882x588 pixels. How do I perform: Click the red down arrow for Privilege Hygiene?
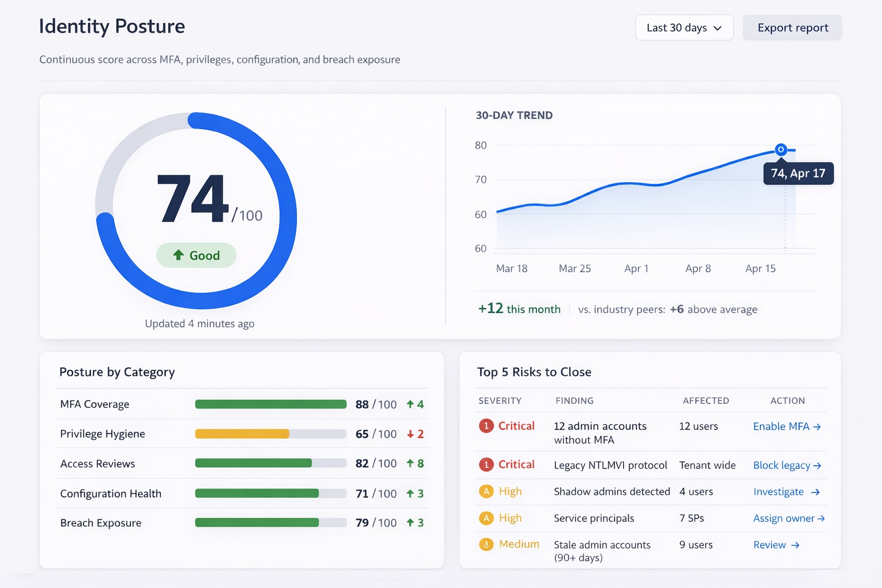pyautogui.click(x=411, y=435)
